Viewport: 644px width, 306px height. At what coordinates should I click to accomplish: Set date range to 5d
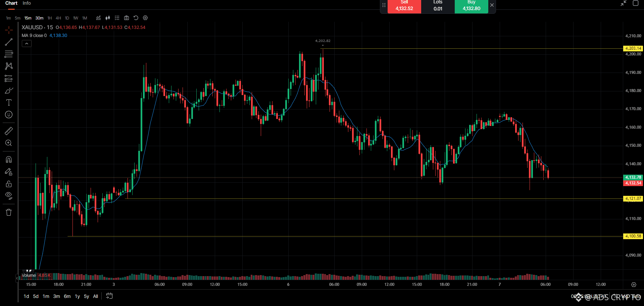coord(36,296)
